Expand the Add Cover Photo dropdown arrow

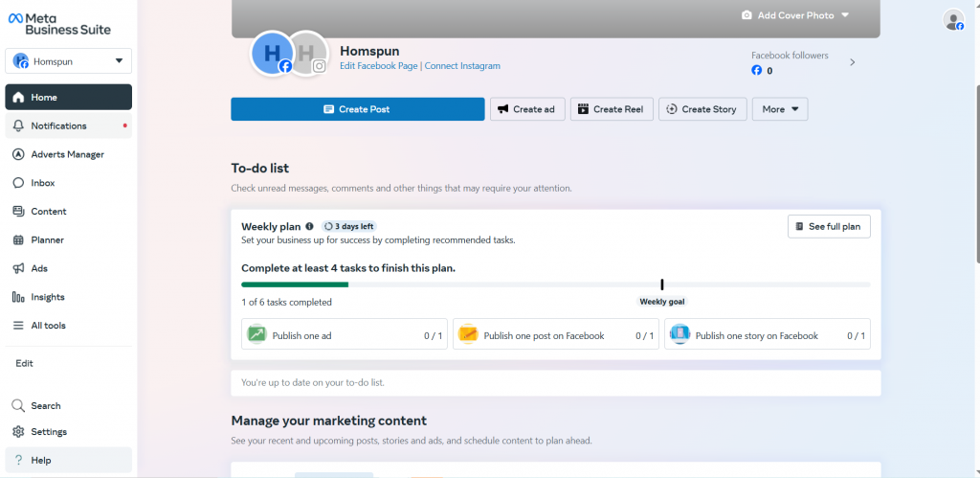pos(845,15)
